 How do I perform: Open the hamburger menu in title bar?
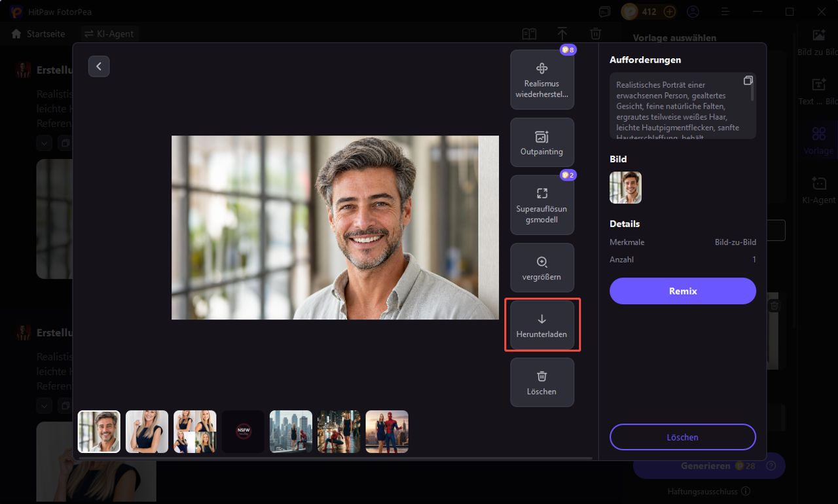coord(725,12)
